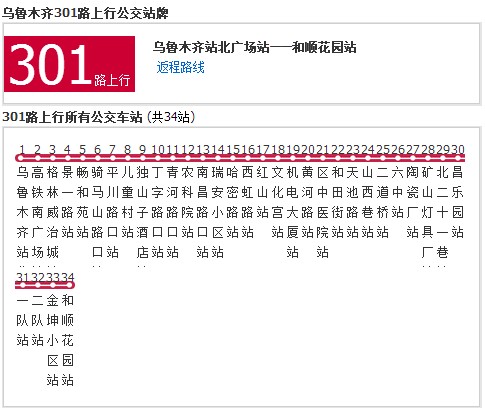Click the stop number 17 on route line

point(262,149)
